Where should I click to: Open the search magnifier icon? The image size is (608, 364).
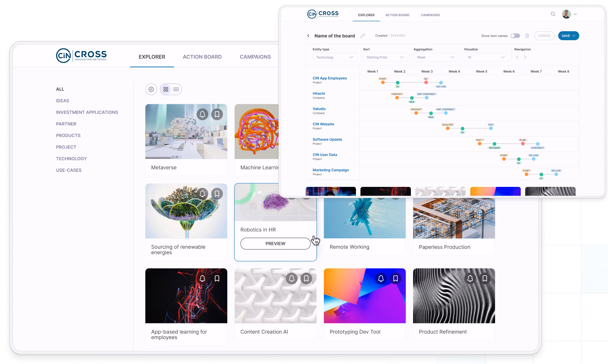point(553,14)
